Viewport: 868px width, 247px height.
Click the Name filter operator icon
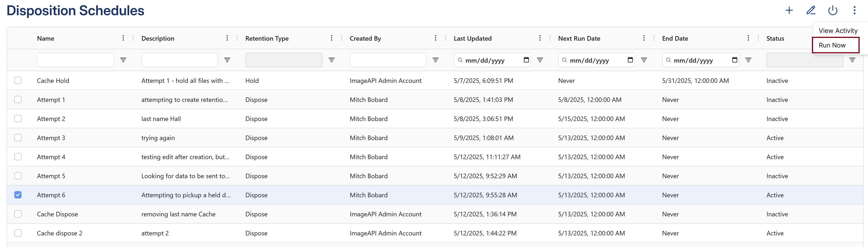123,60
